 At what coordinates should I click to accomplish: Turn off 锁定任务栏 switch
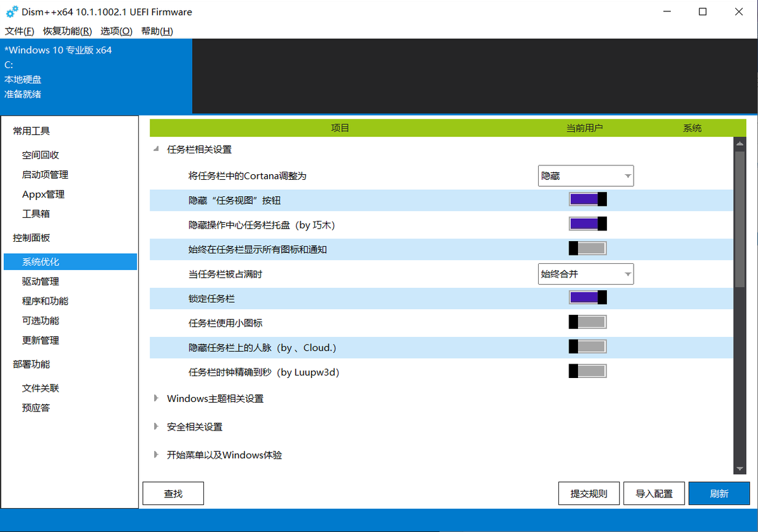coord(587,298)
